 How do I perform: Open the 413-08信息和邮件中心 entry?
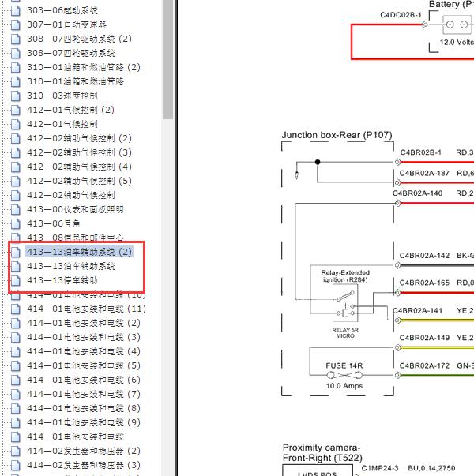pyautogui.click(x=75, y=238)
